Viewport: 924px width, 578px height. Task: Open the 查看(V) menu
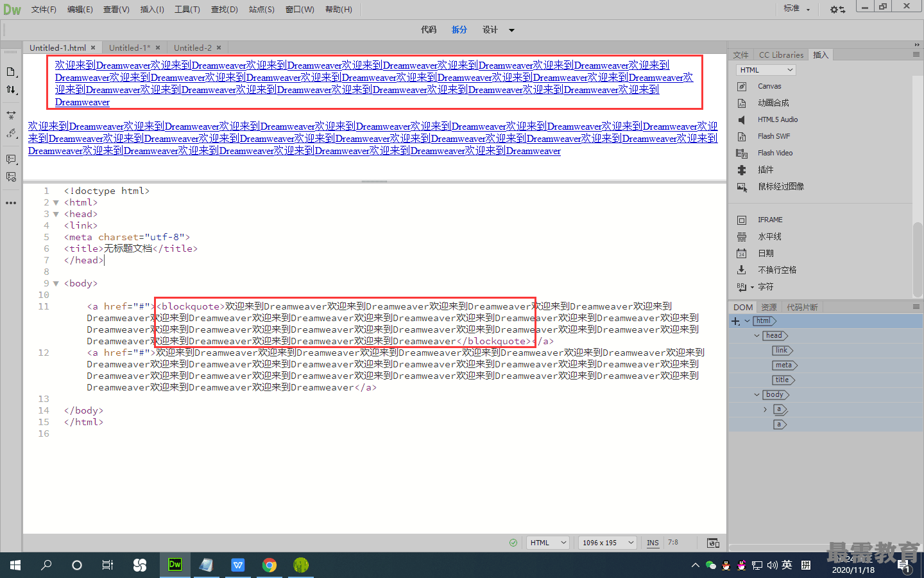pyautogui.click(x=116, y=10)
